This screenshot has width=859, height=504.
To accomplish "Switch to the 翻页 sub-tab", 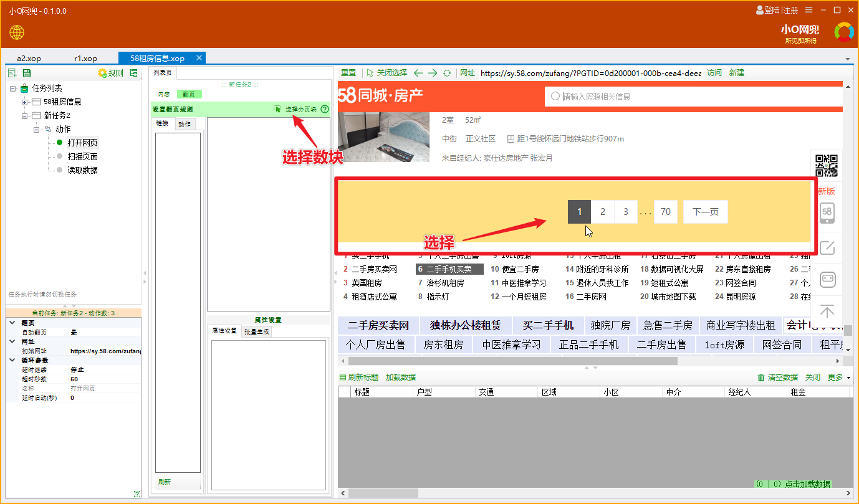I will pyautogui.click(x=188, y=94).
